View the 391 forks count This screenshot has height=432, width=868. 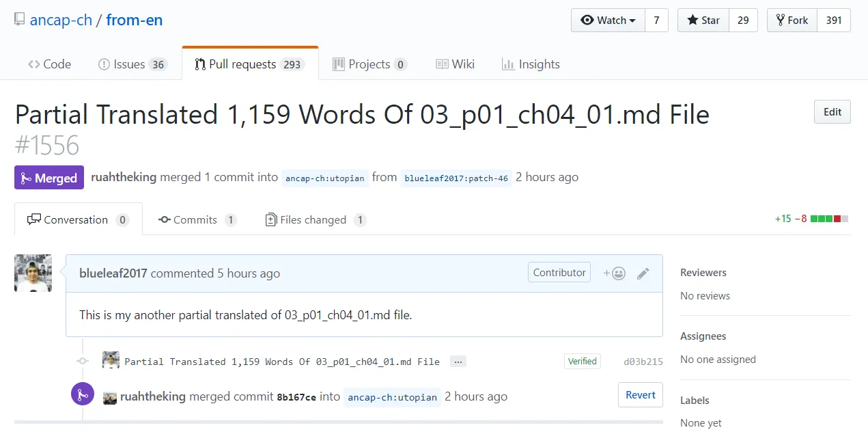834,21
